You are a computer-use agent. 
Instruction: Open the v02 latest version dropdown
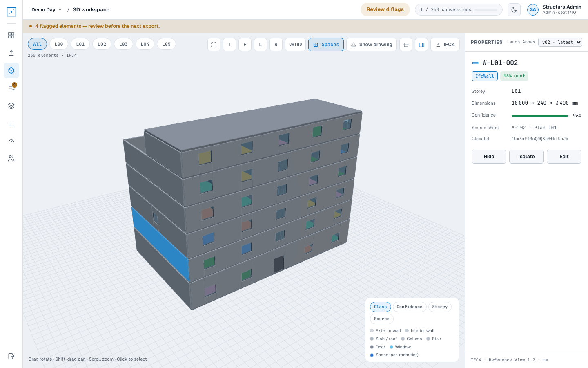(560, 42)
